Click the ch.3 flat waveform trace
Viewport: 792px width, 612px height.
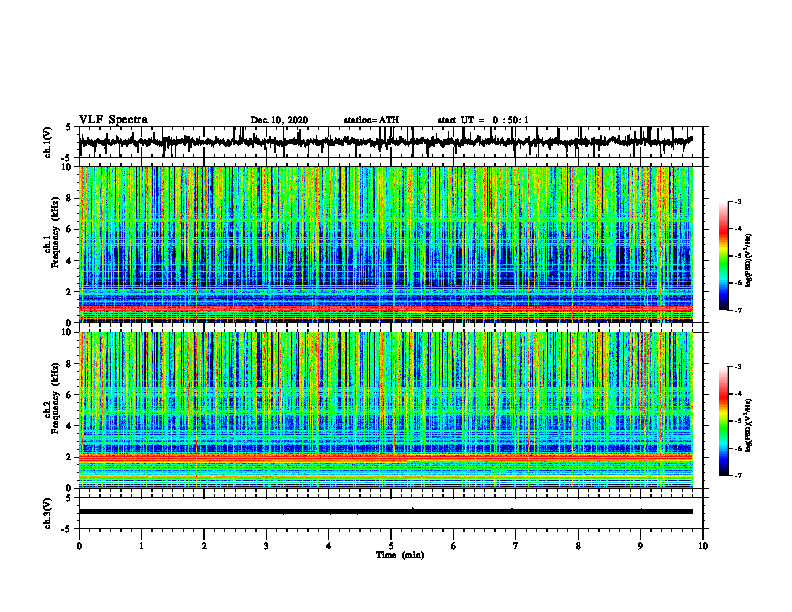[385, 512]
